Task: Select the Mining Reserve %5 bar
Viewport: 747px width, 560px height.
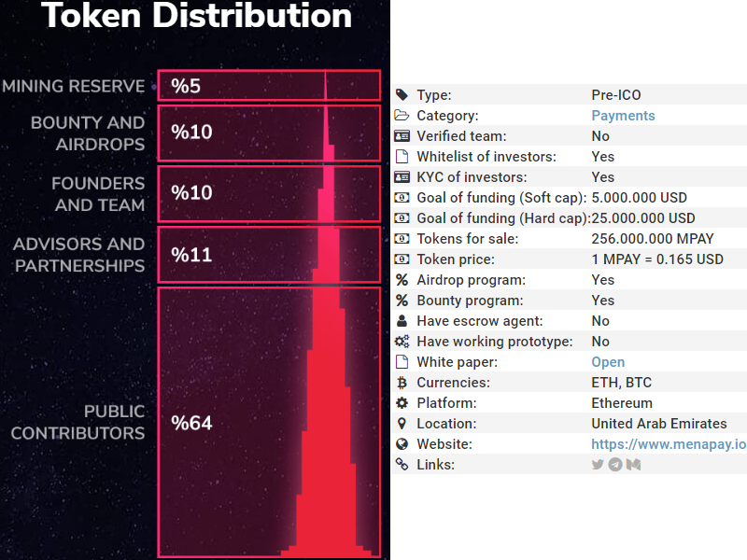Action: click(269, 86)
